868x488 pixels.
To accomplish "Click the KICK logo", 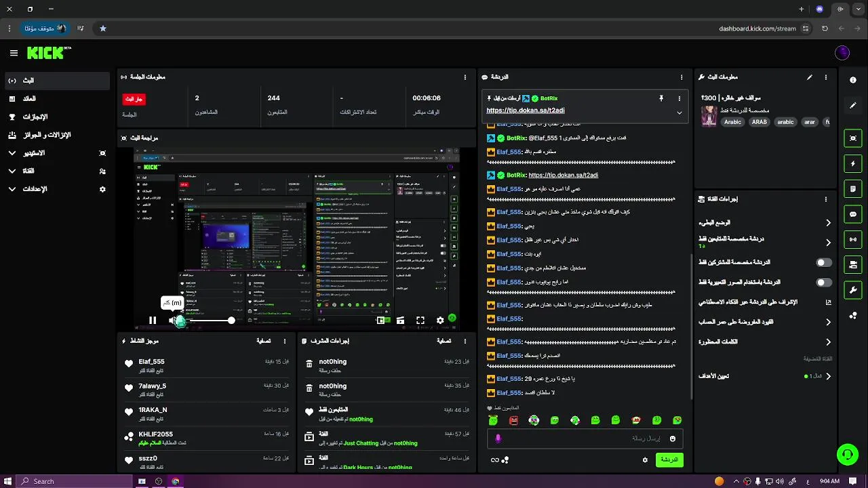I will tap(49, 53).
